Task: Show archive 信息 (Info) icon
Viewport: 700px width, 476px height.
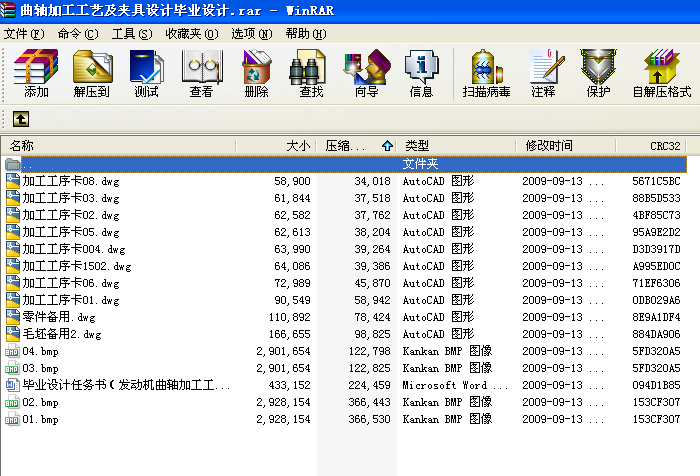Action: (421, 74)
